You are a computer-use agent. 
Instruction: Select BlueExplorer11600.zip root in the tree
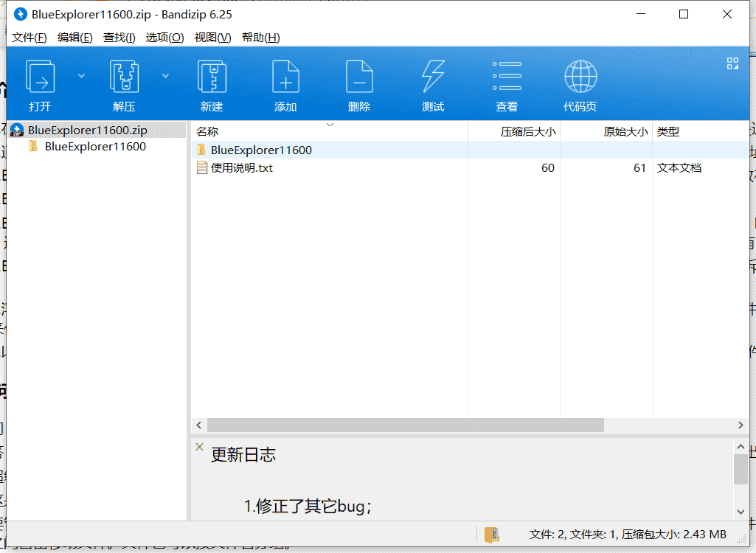97,131
